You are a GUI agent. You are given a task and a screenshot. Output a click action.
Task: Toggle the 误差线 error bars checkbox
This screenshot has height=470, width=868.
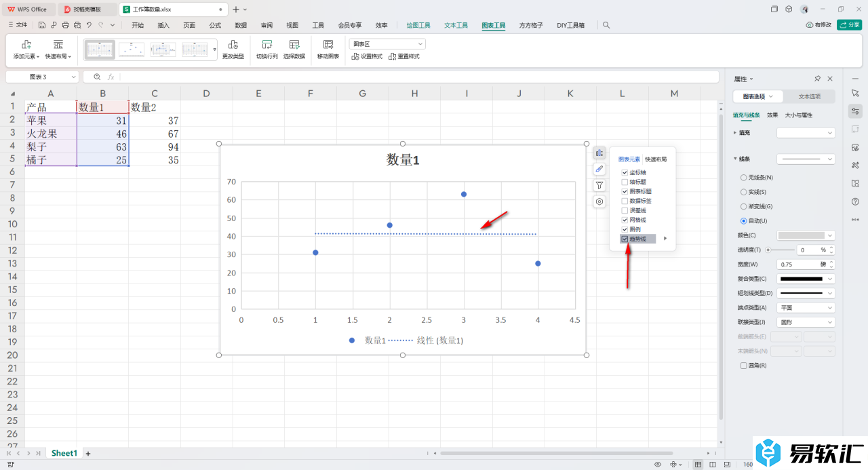tap(625, 210)
